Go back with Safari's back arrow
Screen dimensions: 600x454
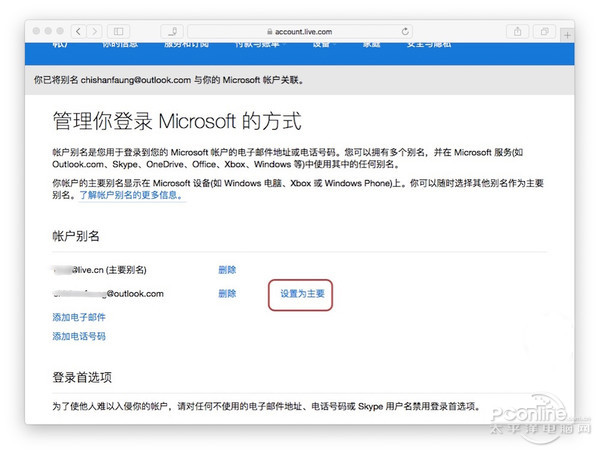78,31
